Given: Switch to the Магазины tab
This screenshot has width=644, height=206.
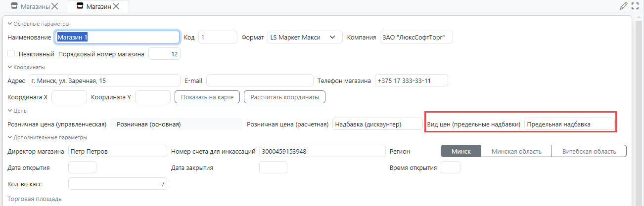Looking at the screenshot, I should coord(34,6).
